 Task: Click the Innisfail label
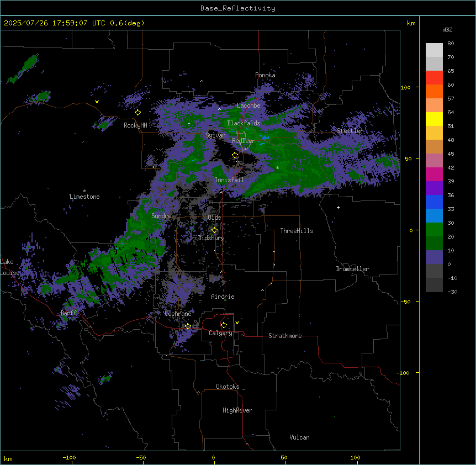point(229,180)
